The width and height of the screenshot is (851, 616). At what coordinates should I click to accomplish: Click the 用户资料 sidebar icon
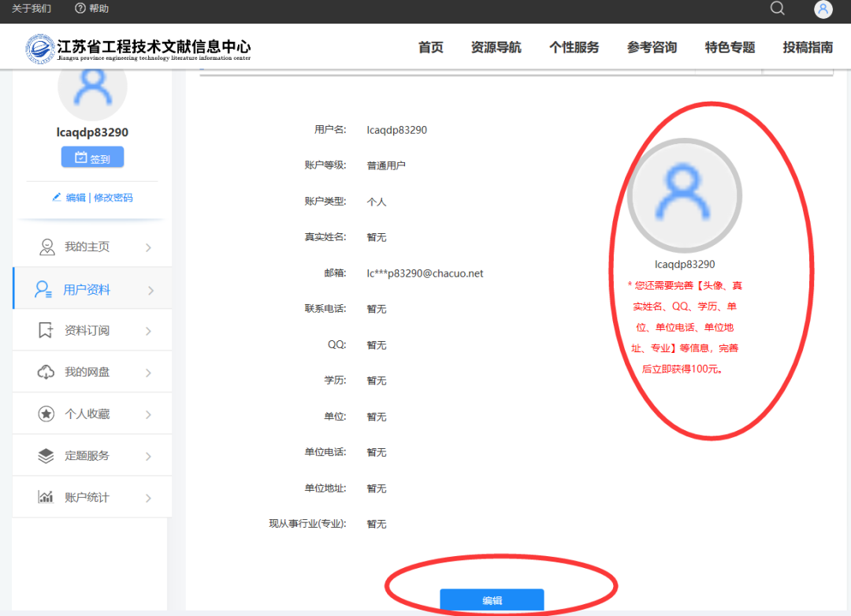[46, 288]
